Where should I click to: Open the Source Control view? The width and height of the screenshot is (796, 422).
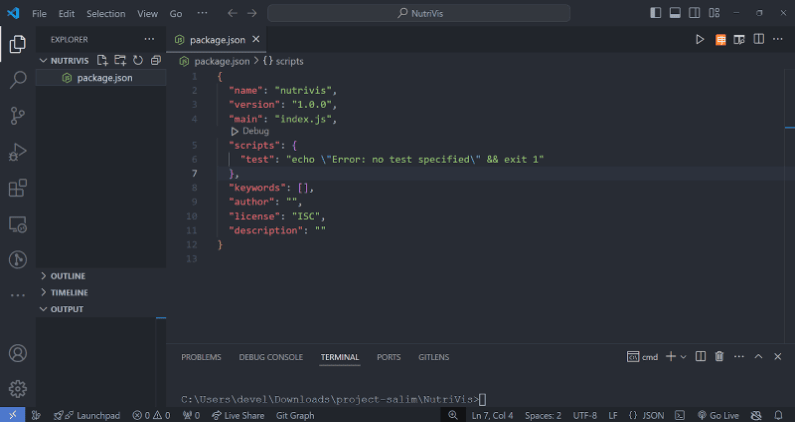pos(18,116)
